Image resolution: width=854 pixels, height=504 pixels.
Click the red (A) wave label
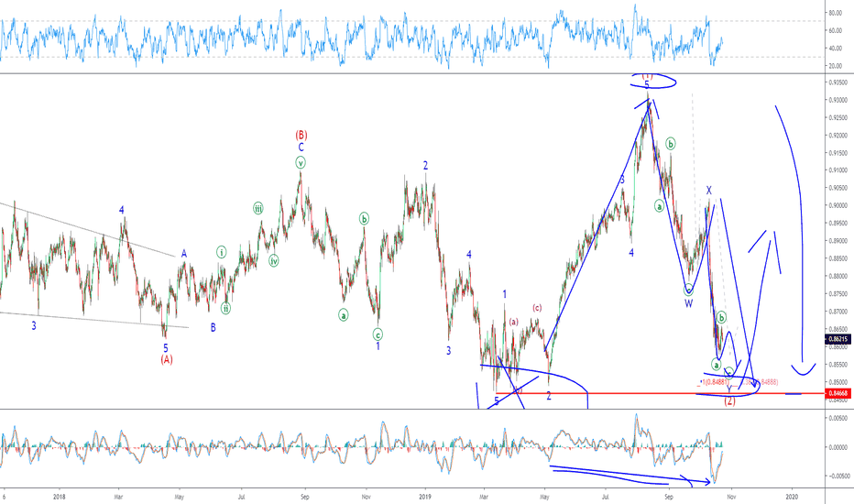[166, 359]
